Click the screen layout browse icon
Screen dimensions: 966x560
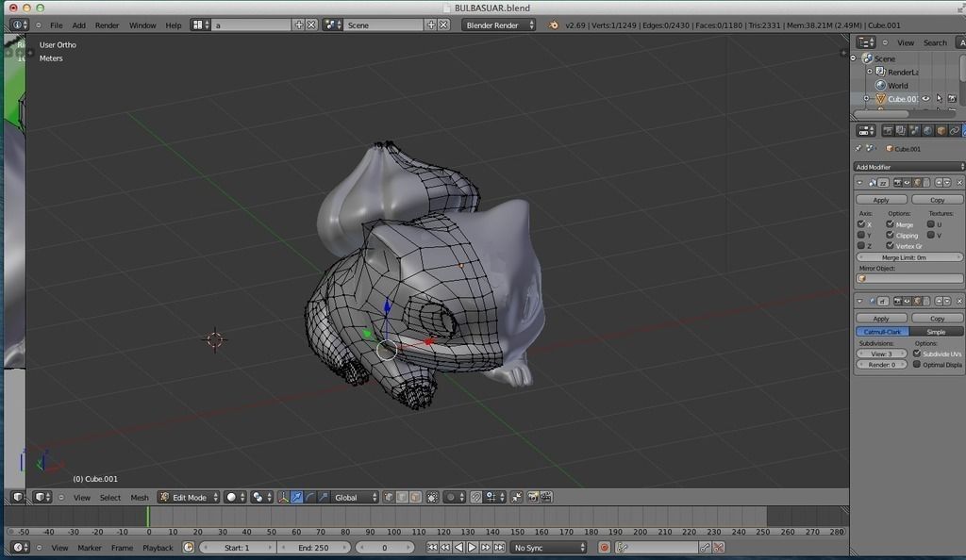[200, 25]
